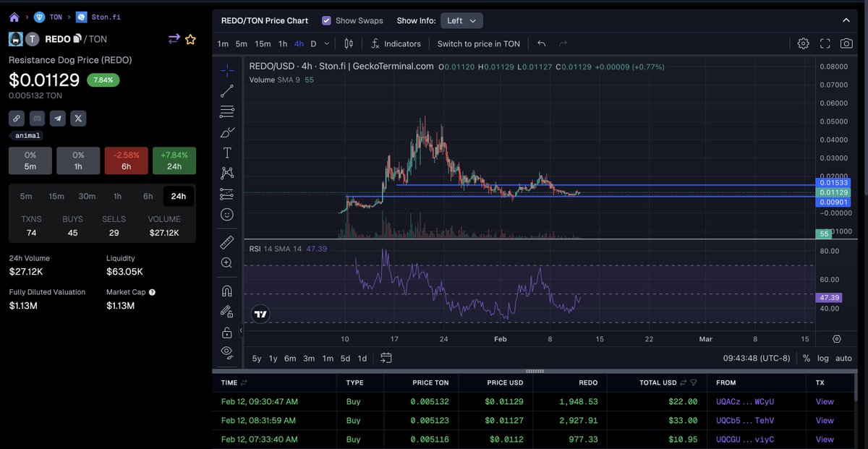Select the 15m chart interval

[x=263, y=43]
